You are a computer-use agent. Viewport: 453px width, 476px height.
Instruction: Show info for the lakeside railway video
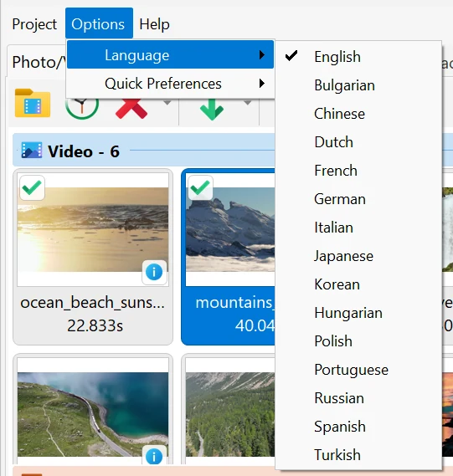(x=154, y=456)
